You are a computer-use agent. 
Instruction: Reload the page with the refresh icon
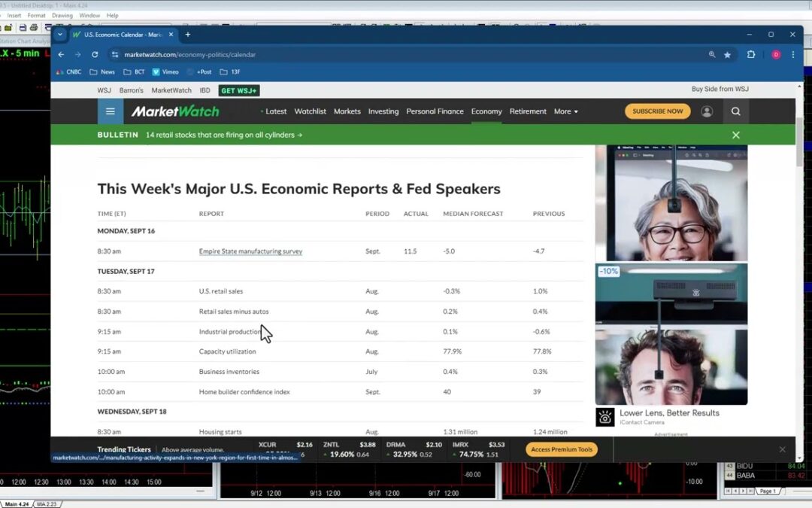[x=95, y=55]
